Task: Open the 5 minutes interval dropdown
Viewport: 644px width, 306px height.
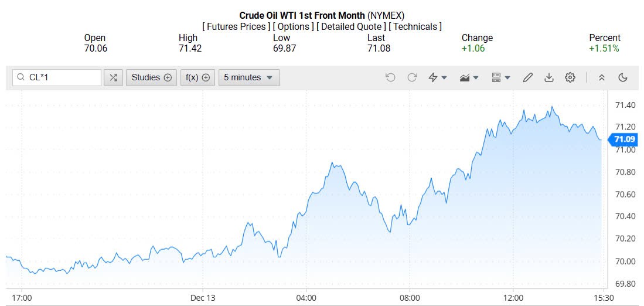Action: tap(249, 77)
